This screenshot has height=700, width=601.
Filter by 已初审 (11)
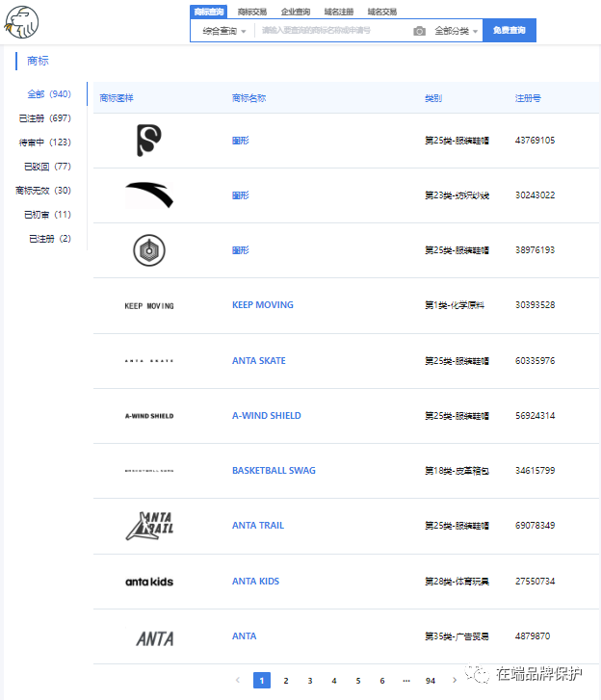(47, 215)
